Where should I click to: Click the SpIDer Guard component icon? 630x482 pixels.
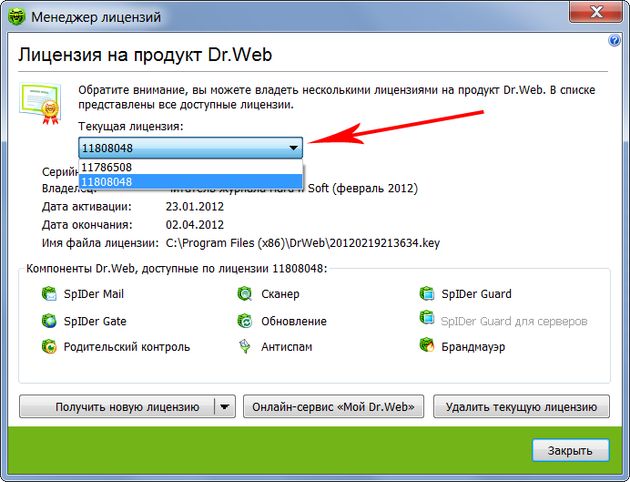pyautogui.click(x=427, y=294)
